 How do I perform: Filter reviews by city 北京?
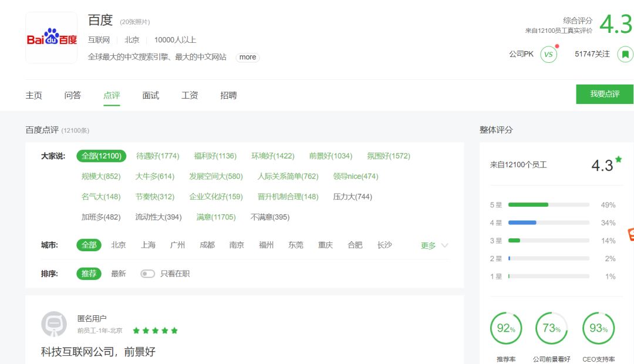click(119, 245)
